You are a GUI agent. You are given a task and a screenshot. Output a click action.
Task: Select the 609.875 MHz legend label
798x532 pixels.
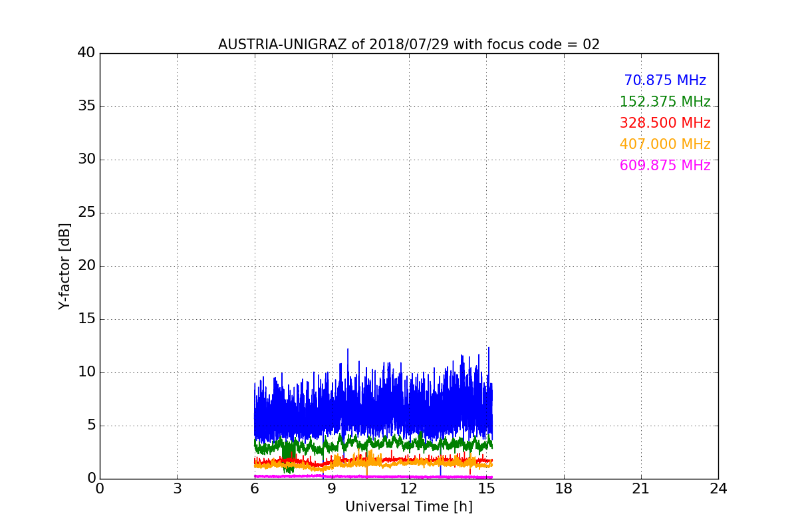point(665,166)
